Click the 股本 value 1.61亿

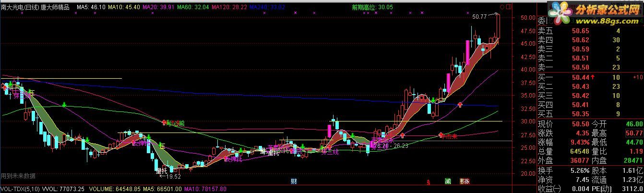pos(632,169)
